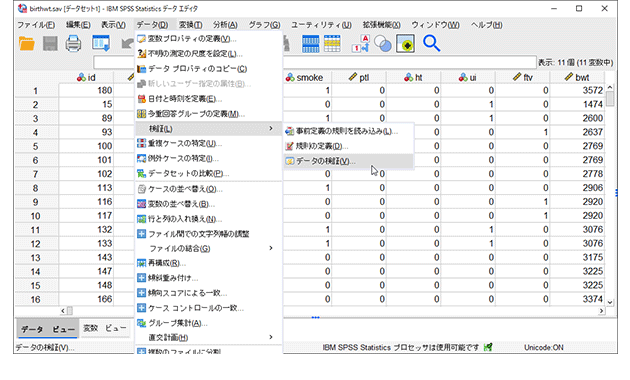Choose データ プロパティのコピー(C)

(x=208, y=69)
